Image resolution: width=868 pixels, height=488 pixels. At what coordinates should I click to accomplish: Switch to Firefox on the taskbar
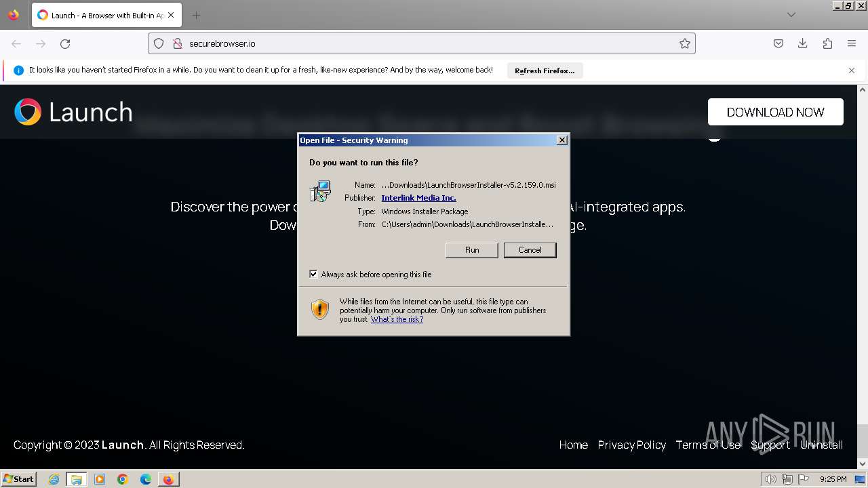pyautogui.click(x=168, y=479)
